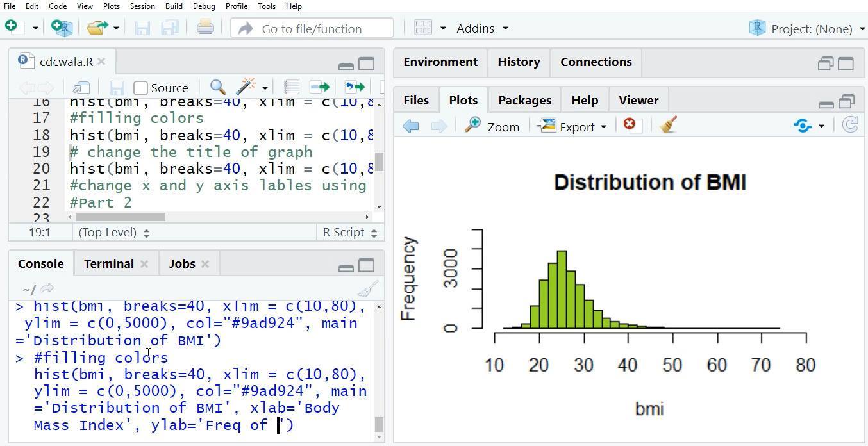Click the Go to file/function field
This screenshot has width=868, height=446.
(x=312, y=28)
